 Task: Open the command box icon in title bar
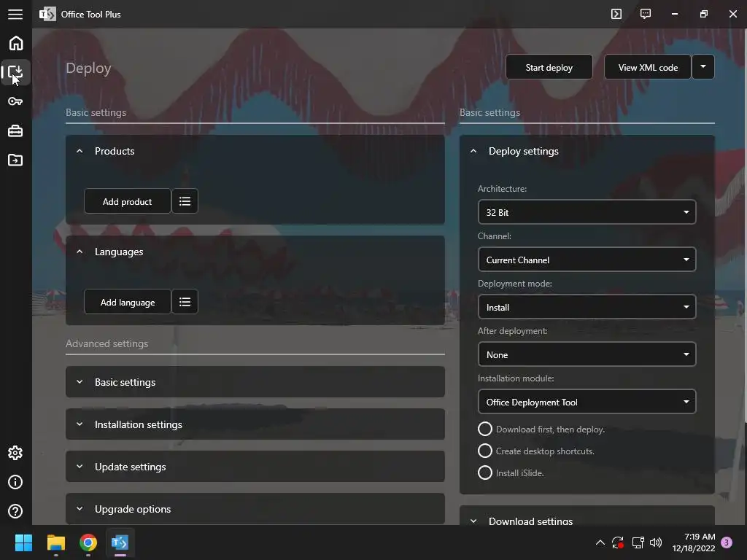pos(616,14)
